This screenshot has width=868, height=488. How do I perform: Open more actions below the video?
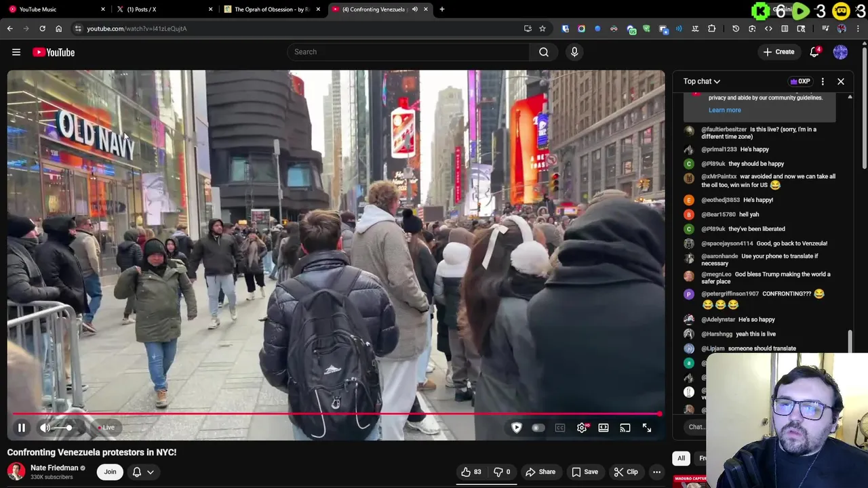(656, 472)
